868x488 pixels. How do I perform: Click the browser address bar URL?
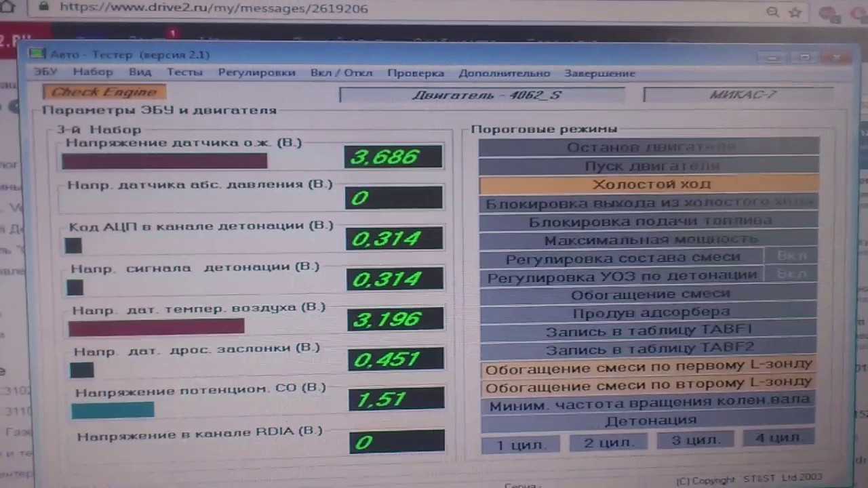click(x=214, y=8)
